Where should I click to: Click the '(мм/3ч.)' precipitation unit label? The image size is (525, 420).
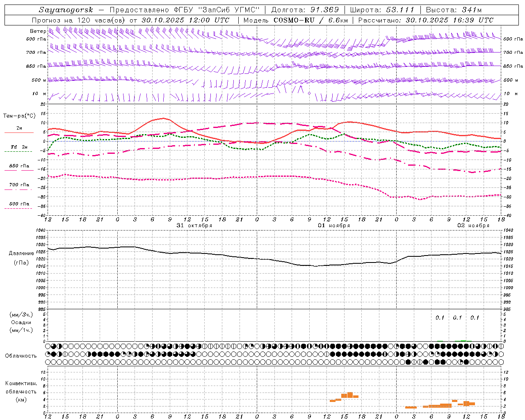point(21,315)
